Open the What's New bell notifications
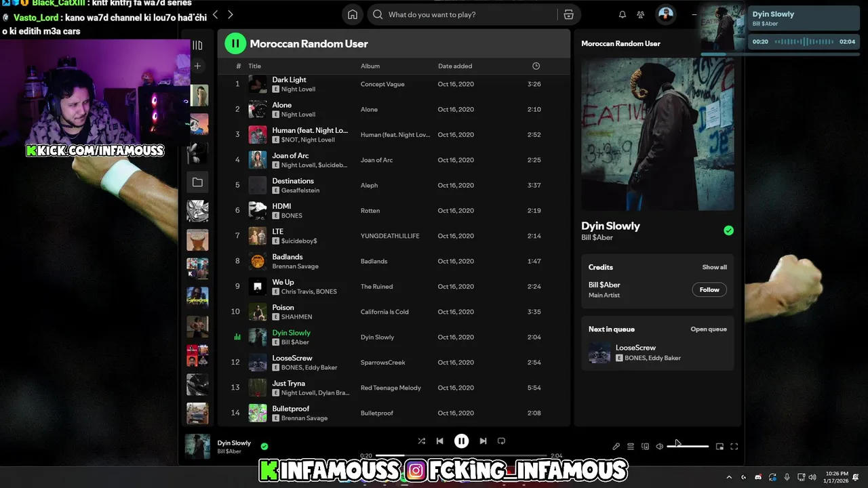The width and height of the screenshot is (868, 488). (623, 14)
